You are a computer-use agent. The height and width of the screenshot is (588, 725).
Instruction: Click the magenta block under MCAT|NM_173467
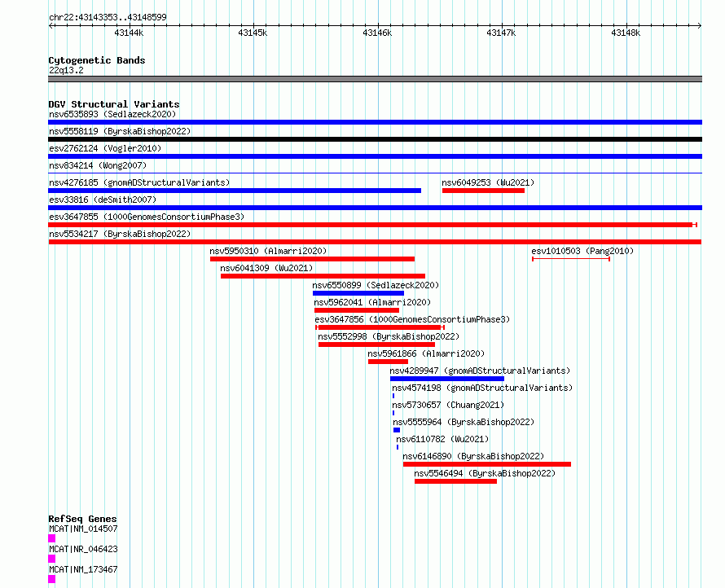(52, 579)
